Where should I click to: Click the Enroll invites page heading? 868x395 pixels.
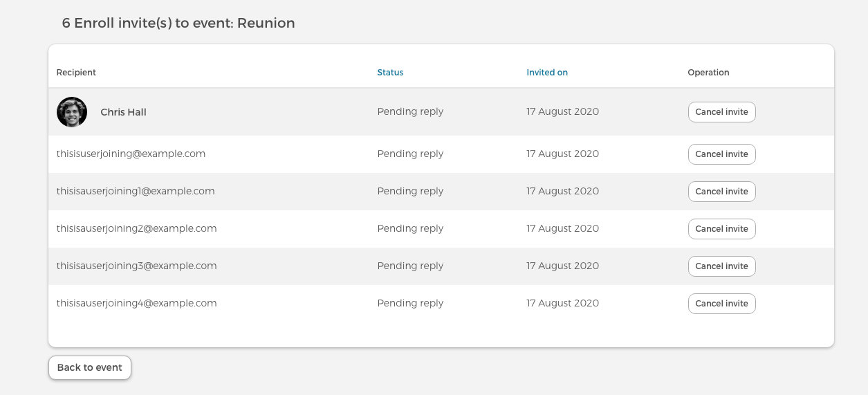click(178, 24)
